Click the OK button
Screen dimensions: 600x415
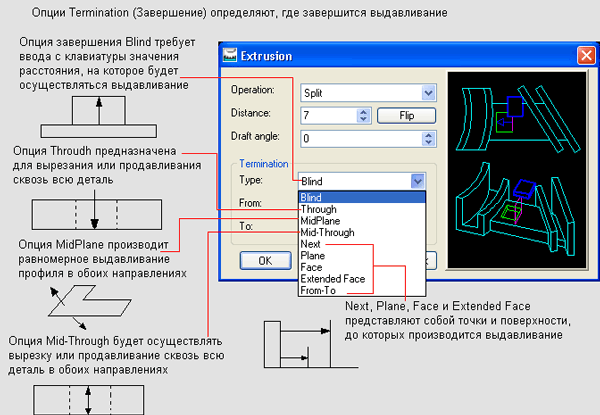[x=265, y=260]
